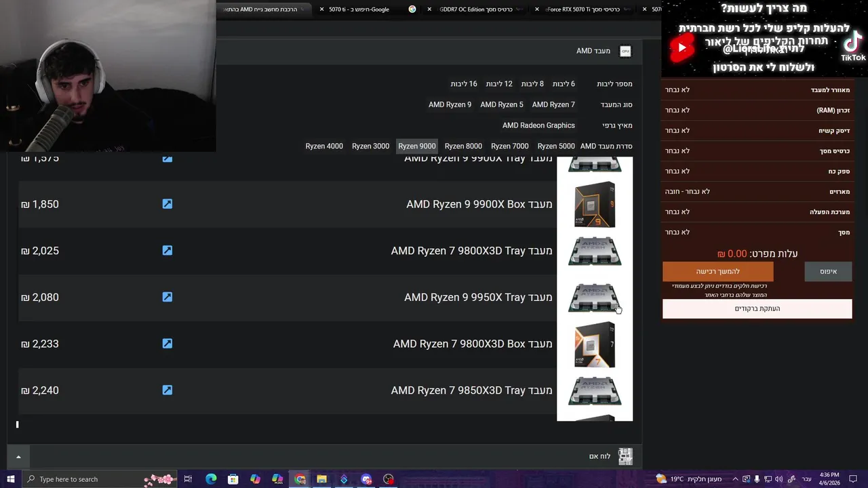Close the Force RTX 5070 Ti tab
The width and height of the screenshot is (868, 488).
pos(537,9)
